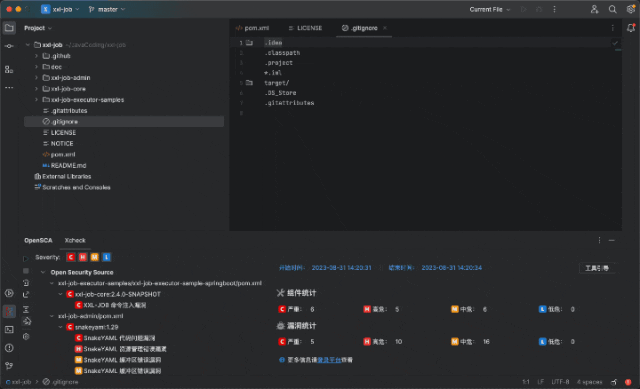Open the Git tool window icon
The width and height of the screenshot is (640, 389).
[x=9, y=366]
